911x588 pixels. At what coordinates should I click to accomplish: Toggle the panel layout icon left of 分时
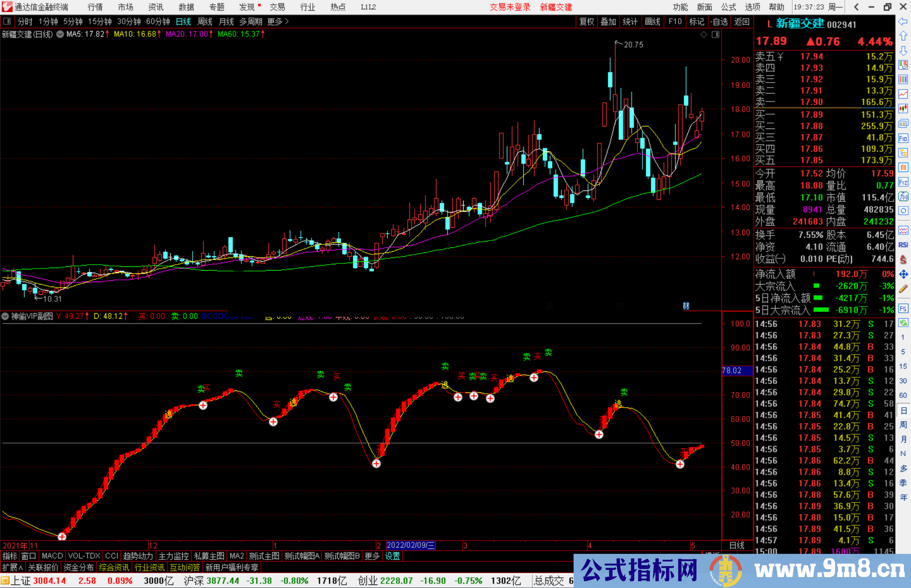[7, 21]
